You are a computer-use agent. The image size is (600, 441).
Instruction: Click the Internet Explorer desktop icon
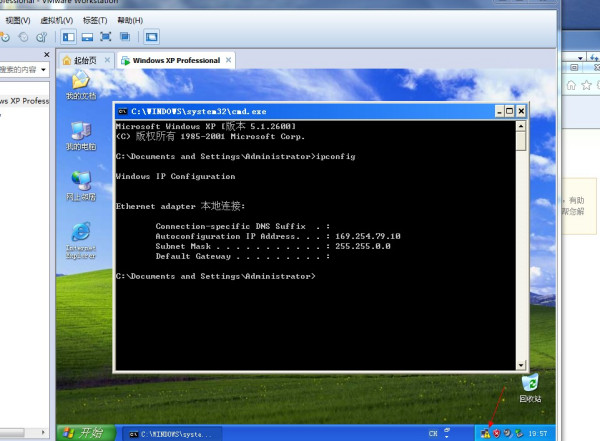pyautogui.click(x=81, y=241)
